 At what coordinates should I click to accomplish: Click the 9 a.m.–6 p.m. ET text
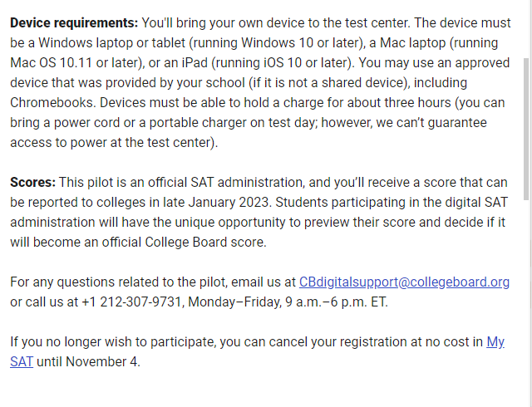pyautogui.click(x=335, y=302)
